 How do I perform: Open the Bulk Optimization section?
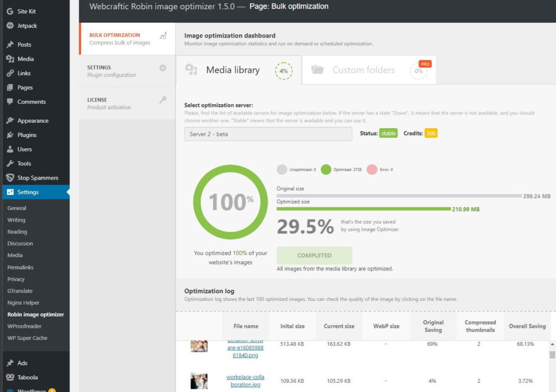127,39
